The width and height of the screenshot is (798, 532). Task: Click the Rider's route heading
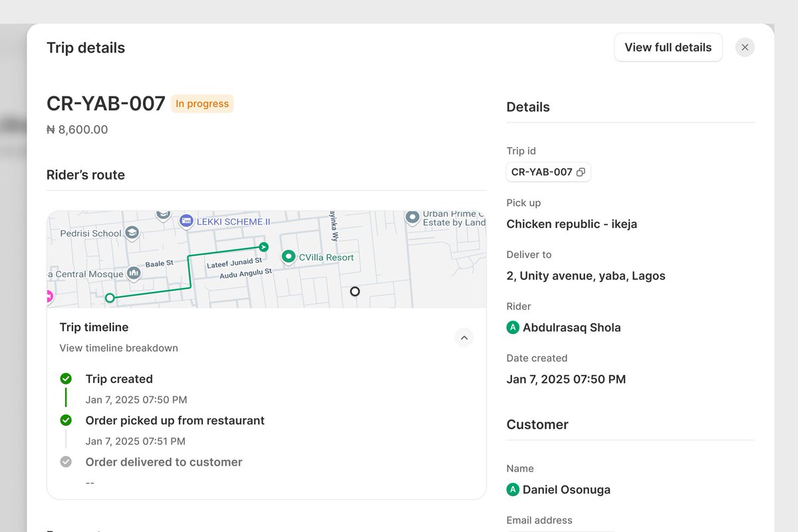tap(86, 175)
